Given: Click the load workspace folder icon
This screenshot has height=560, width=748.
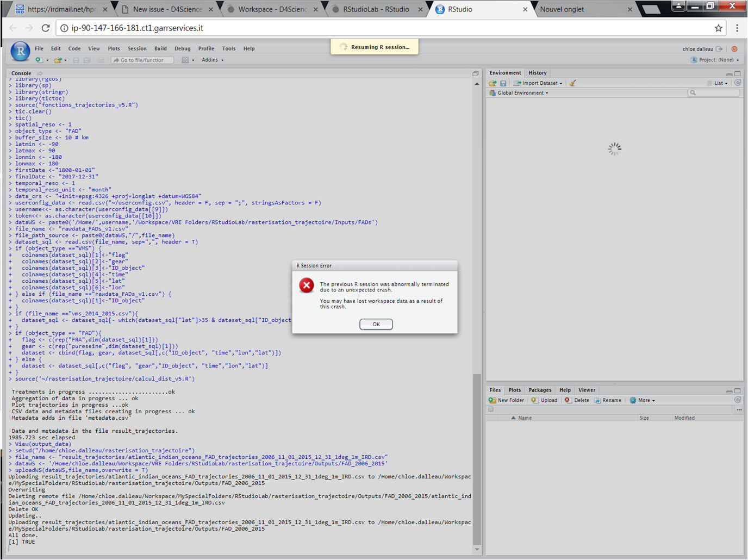Looking at the screenshot, I should (493, 83).
